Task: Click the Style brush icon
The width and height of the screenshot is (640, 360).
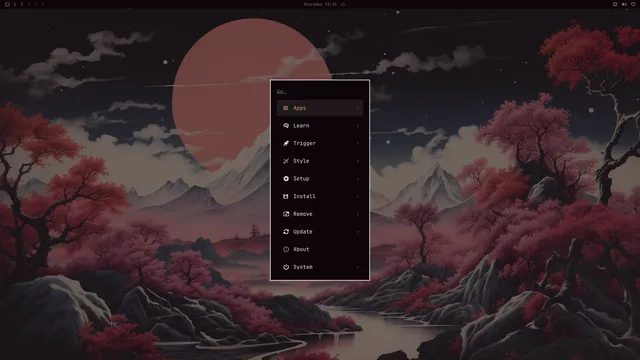Action: pyautogui.click(x=286, y=161)
